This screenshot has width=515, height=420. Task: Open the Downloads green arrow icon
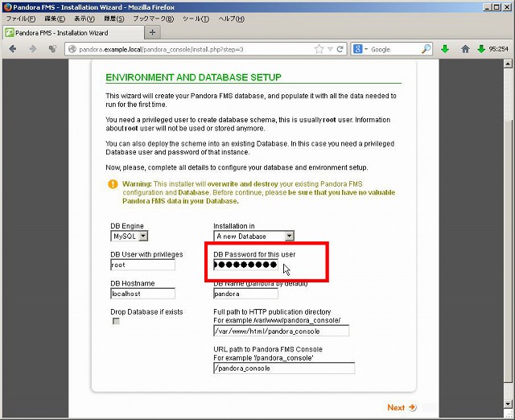[x=445, y=49]
